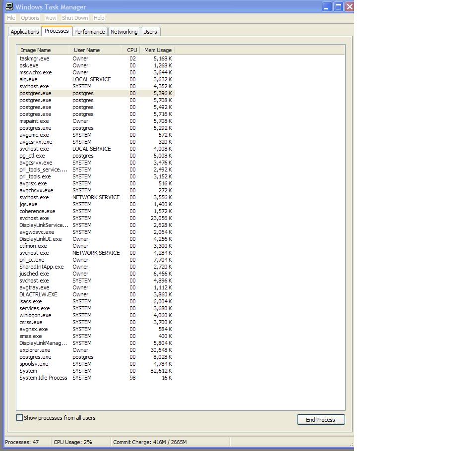476x451 pixels.
Task: Select the prl_cc.exe process
Action: coord(97,260)
